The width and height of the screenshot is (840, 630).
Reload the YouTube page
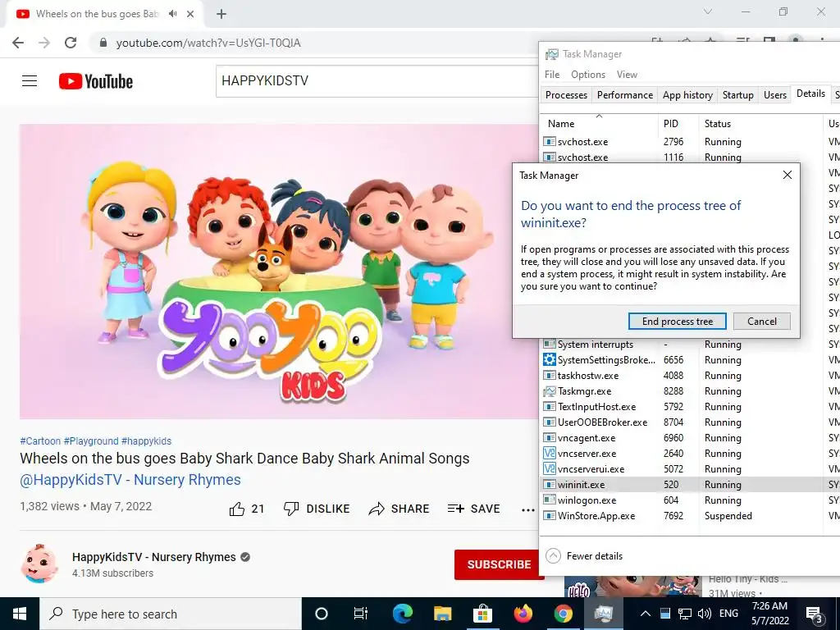pos(71,43)
